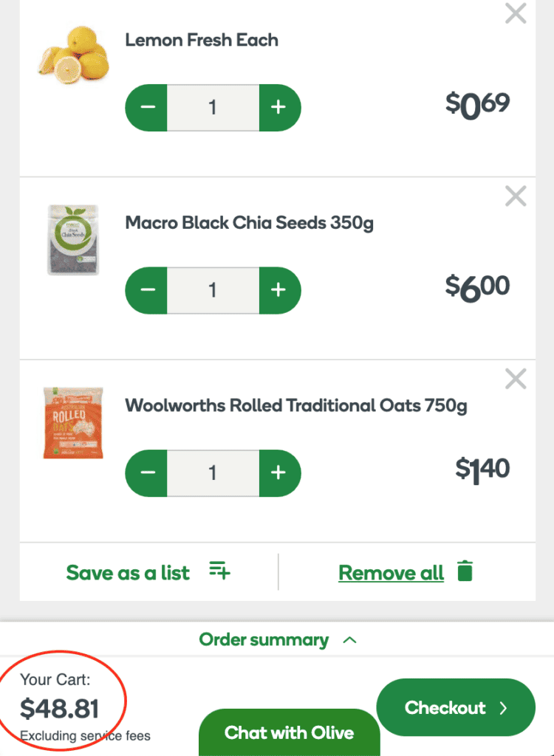The image size is (554, 756).
Task: Click Save as a list
Action: [128, 573]
